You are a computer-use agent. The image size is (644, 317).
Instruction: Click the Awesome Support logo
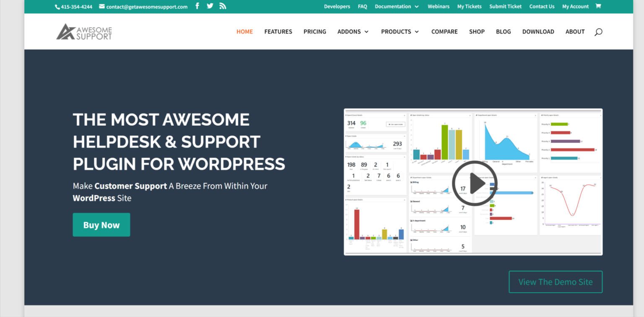(x=84, y=31)
